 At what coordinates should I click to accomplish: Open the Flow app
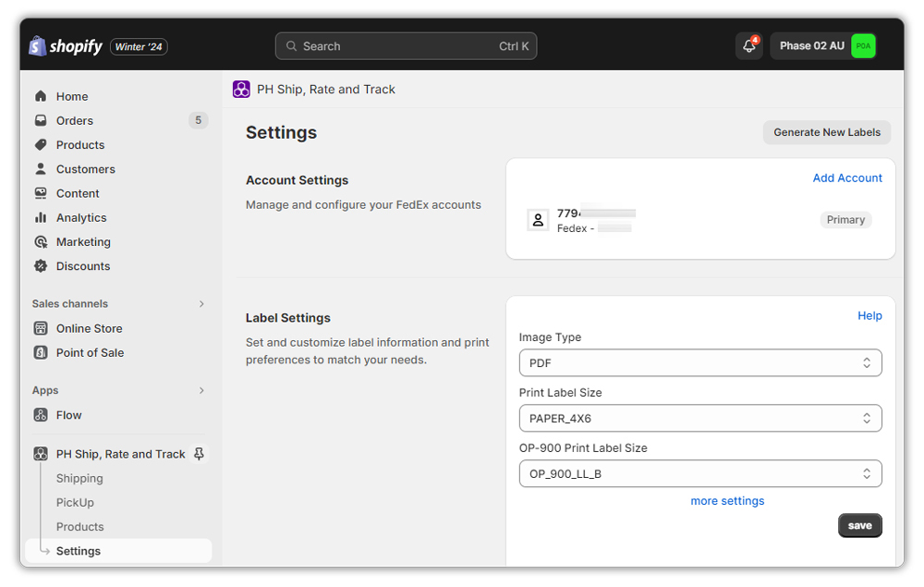(69, 415)
